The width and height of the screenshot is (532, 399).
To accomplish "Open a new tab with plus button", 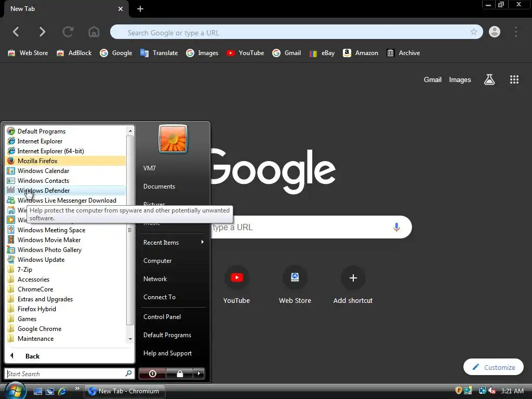I will pos(140,9).
